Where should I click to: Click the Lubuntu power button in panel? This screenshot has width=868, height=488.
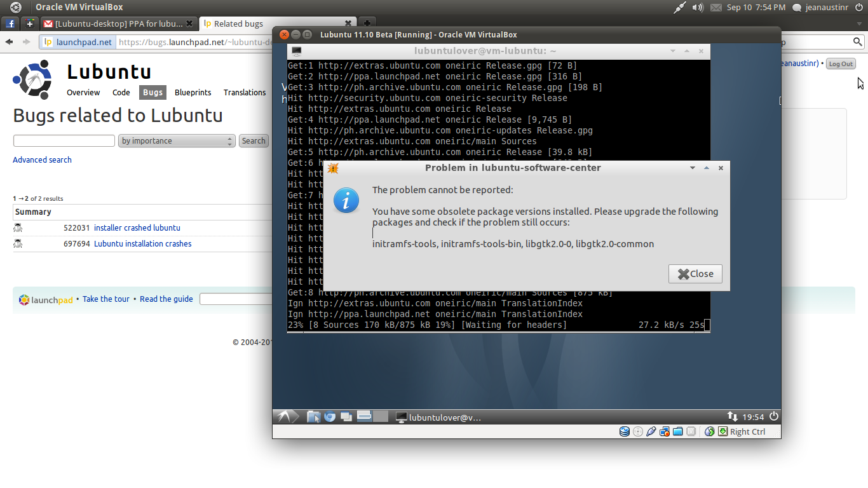(773, 417)
